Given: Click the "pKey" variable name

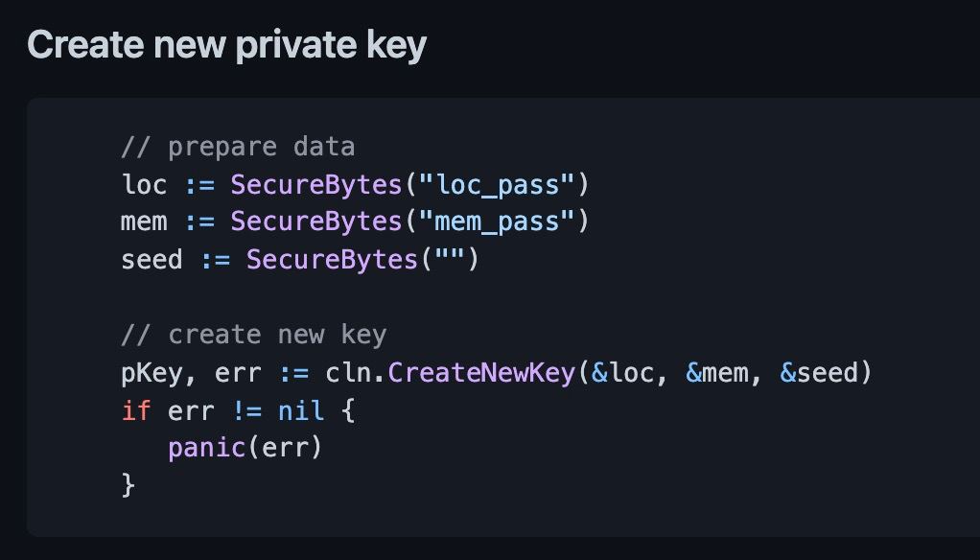Looking at the screenshot, I should point(152,373).
